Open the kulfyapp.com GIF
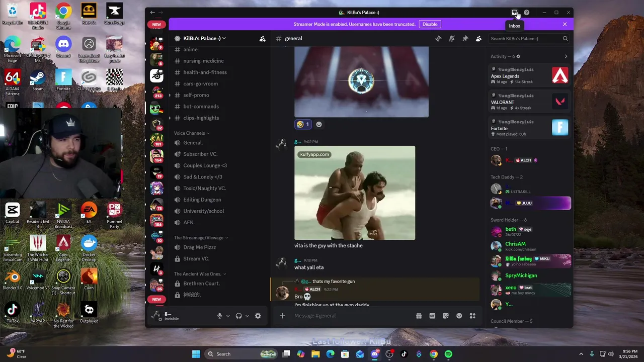 [x=355, y=193]
